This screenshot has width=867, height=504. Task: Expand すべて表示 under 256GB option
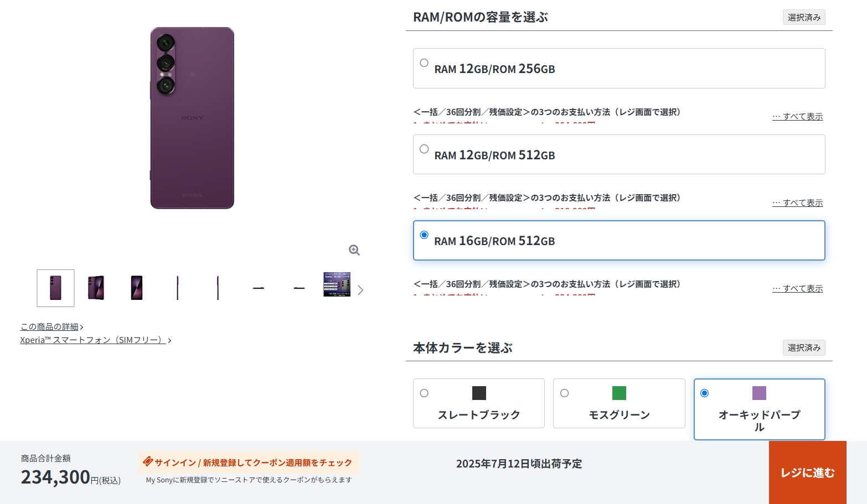point(798,116)
